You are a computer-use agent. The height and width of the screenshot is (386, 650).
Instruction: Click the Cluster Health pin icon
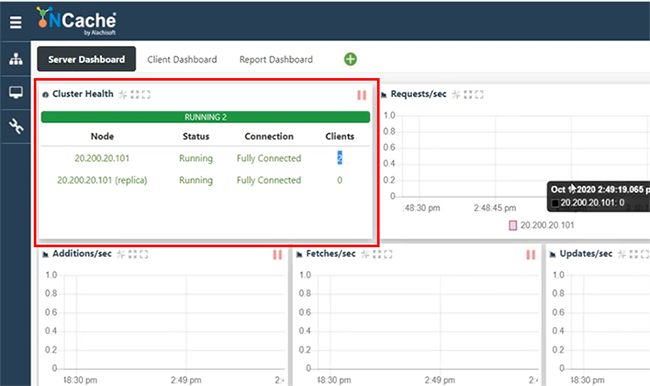pos(123,95)
